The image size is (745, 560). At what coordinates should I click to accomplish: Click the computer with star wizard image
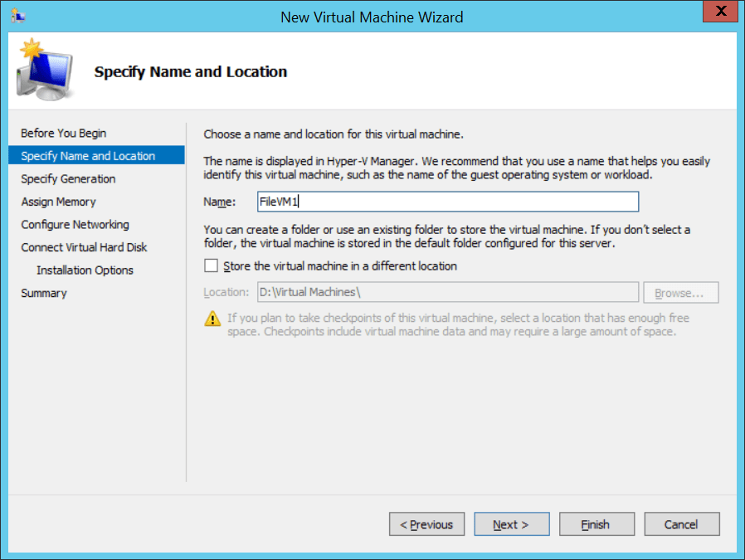(45, 70)
